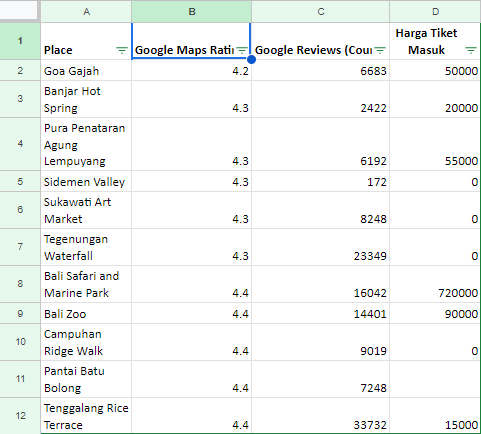Select the Sidemen Valley cell

(86, 181)
